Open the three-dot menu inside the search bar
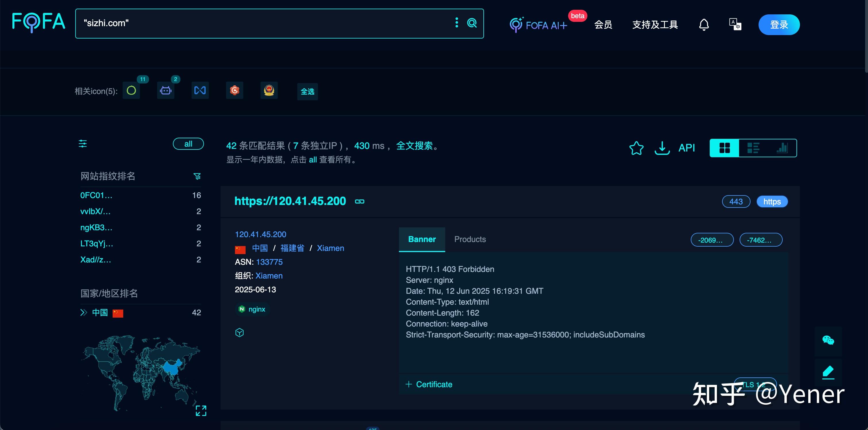This screenshot has width=868, height=430. click(x=457, y=23)
